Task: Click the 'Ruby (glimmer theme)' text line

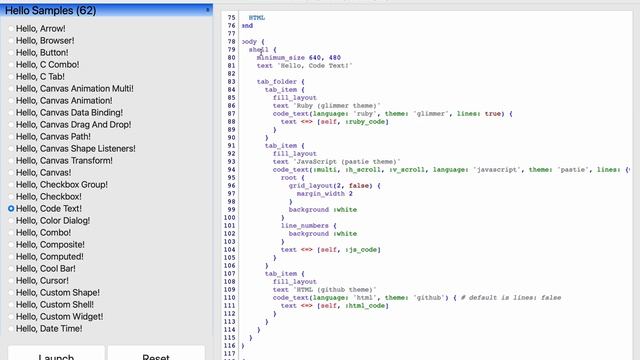Action: (327, 106)
